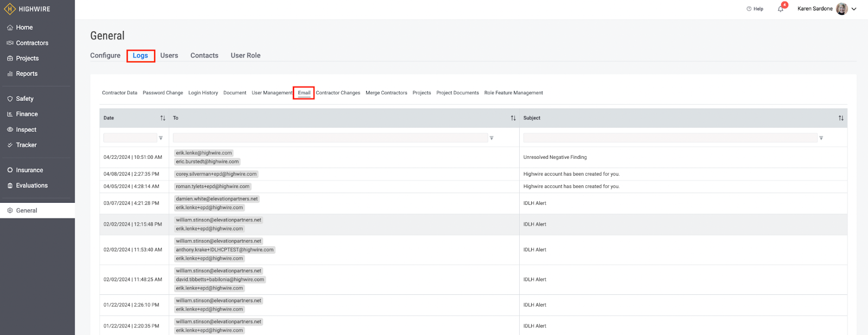Click the Subject filter input field
Image resolution: width=868 pixels, height=335 pixels.
point(670,138)
